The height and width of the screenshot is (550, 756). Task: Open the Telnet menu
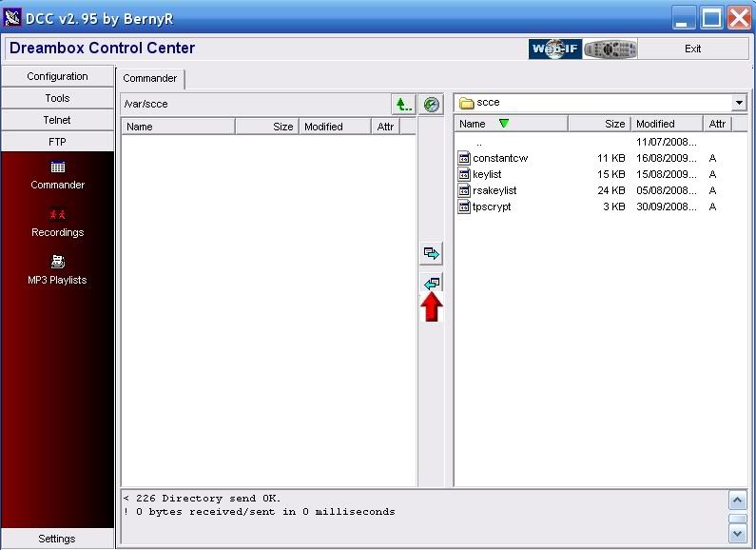(x=57, y=120)
